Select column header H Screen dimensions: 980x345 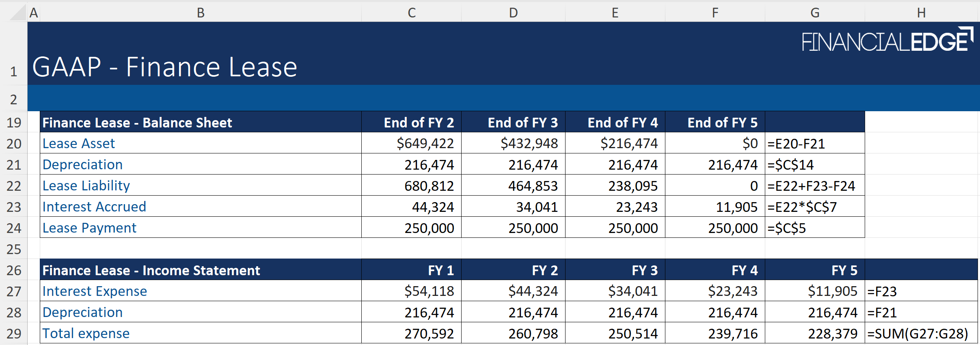pyautogui.click(x=921, y=13)
